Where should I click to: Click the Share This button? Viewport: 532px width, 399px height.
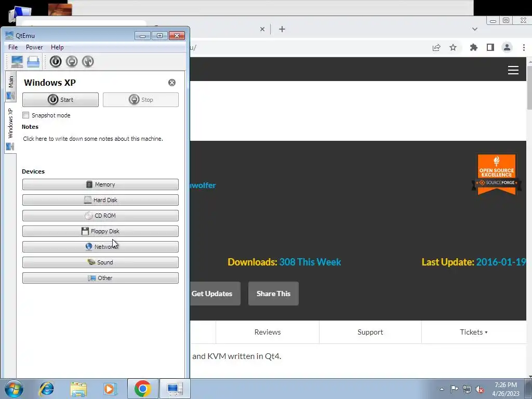(x=273, y=294)
